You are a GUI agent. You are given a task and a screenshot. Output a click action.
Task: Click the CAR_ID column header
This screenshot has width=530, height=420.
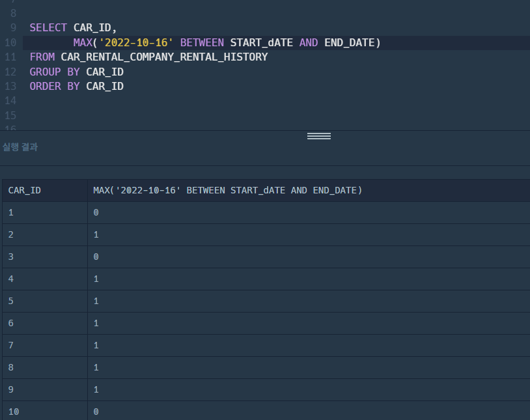45,190
